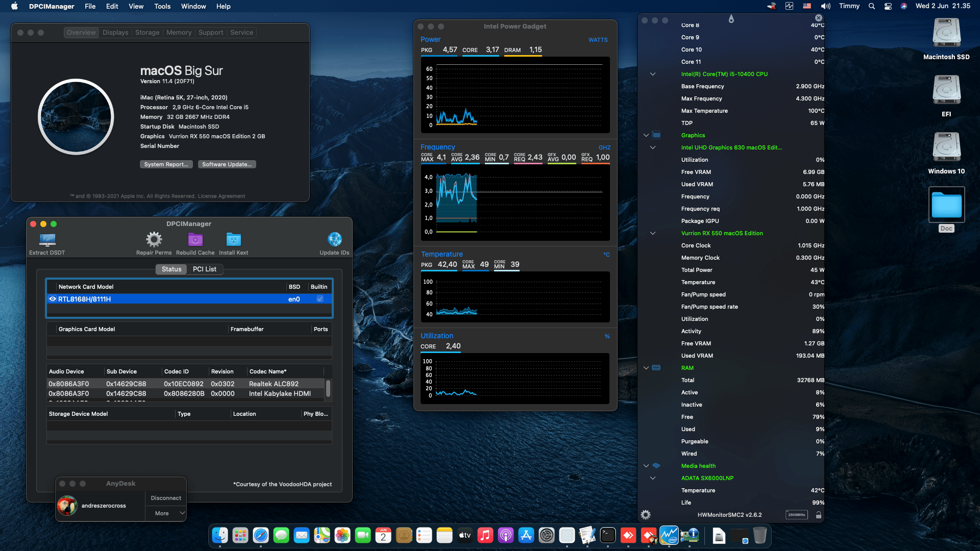Collapse the Intel Core i5-10400 CPU group
Image resolution: width=980 pixels, height=551 pixels.
click(x=653, y=74)
